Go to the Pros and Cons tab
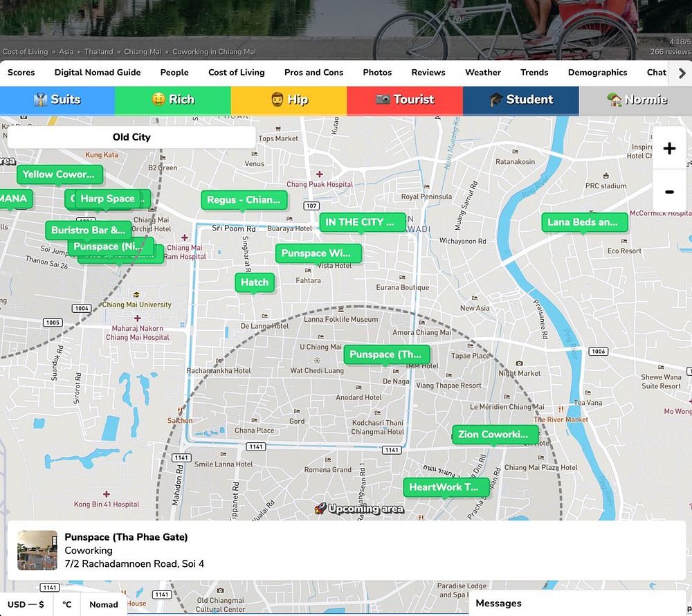 (313, 73)
